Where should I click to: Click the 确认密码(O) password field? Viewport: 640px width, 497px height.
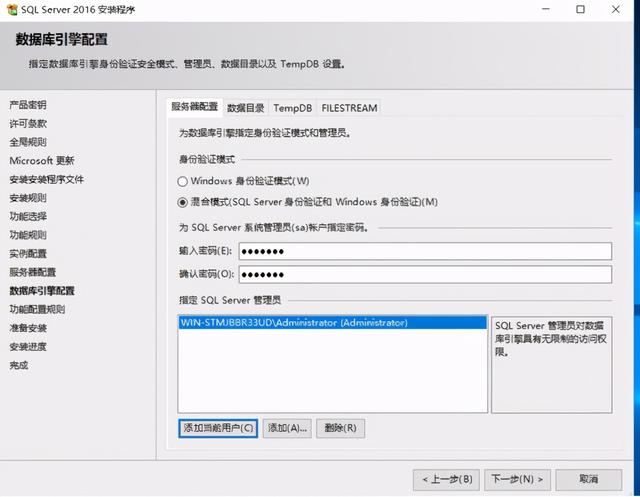point(425,274)
